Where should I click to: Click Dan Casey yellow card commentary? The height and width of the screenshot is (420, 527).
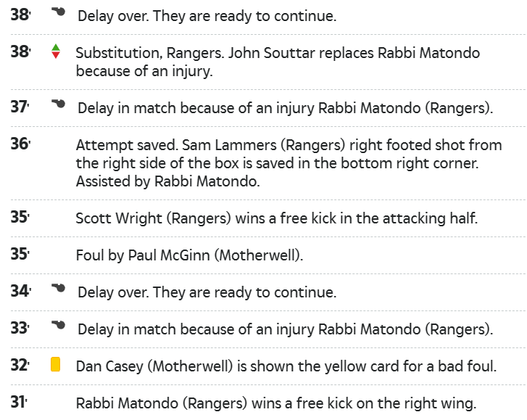point(286,366)
